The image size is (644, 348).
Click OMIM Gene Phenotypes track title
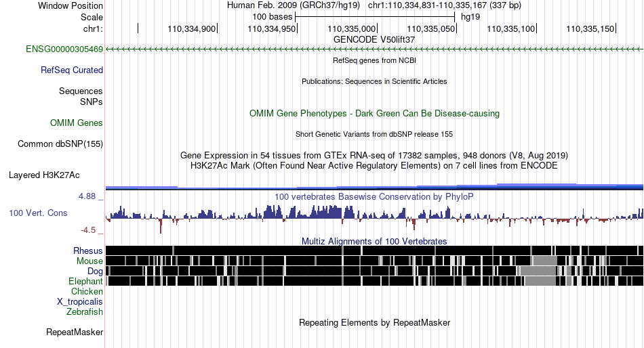(374, 113)
